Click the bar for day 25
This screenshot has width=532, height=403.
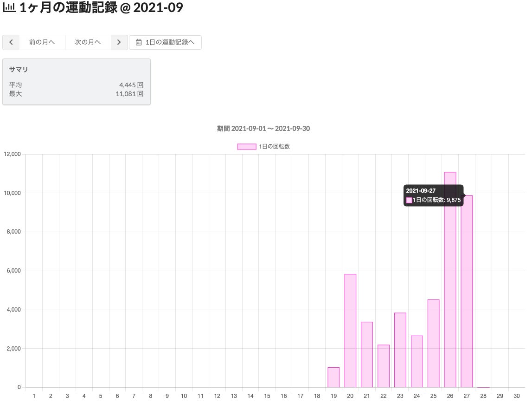coord(434,343)
